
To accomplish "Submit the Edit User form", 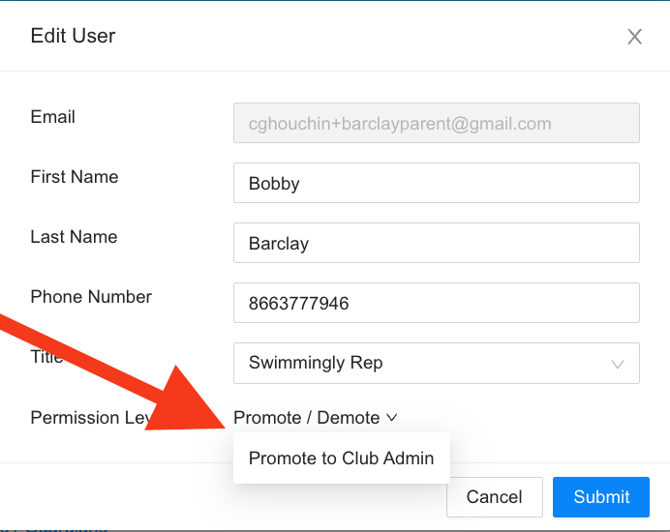I will (601, 497).
